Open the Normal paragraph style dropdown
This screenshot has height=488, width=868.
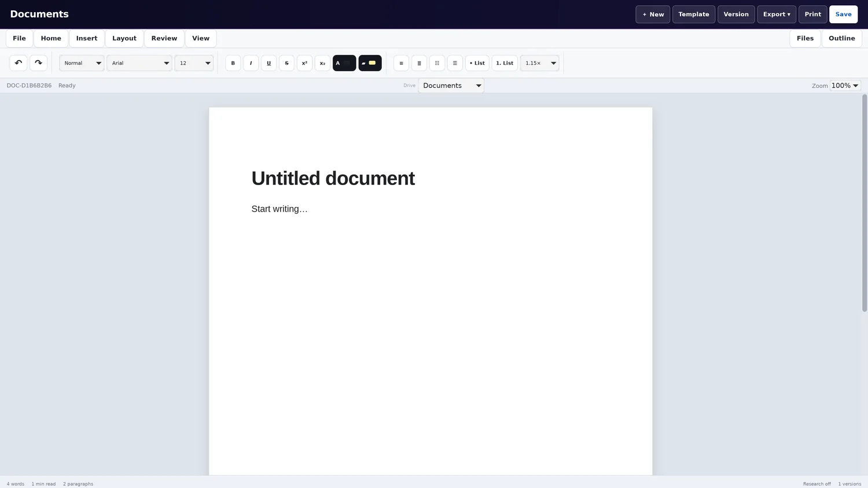(82, 63)
